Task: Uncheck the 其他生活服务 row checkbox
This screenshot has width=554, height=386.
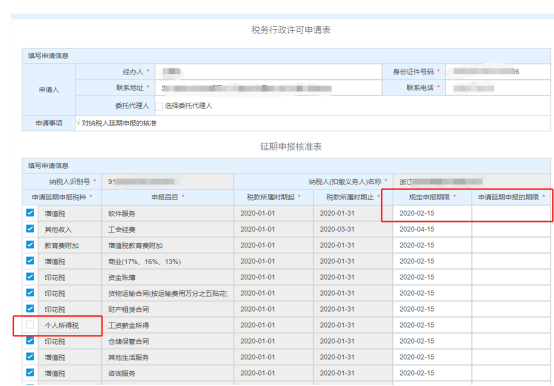Action: click(x=30, y=356)
